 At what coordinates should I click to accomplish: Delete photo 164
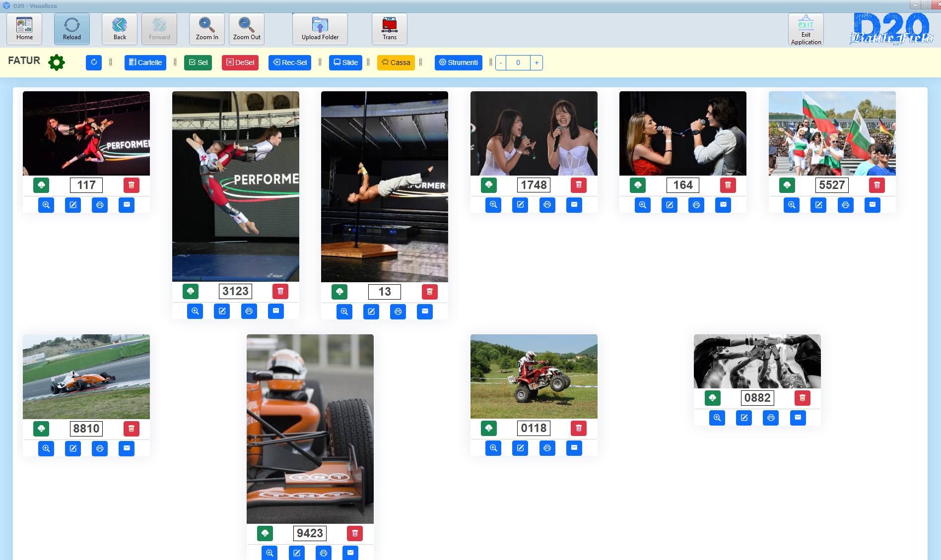[728, 185]
